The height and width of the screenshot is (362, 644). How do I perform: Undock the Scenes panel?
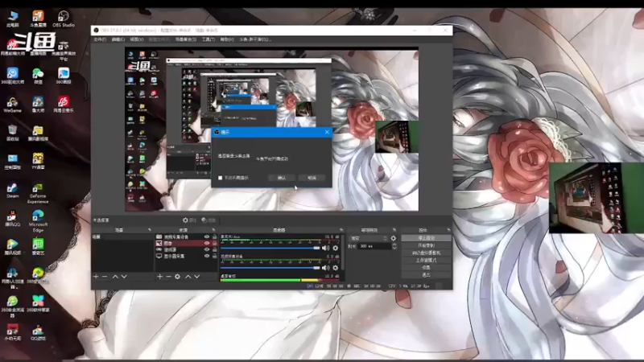(x=150, y=230)
